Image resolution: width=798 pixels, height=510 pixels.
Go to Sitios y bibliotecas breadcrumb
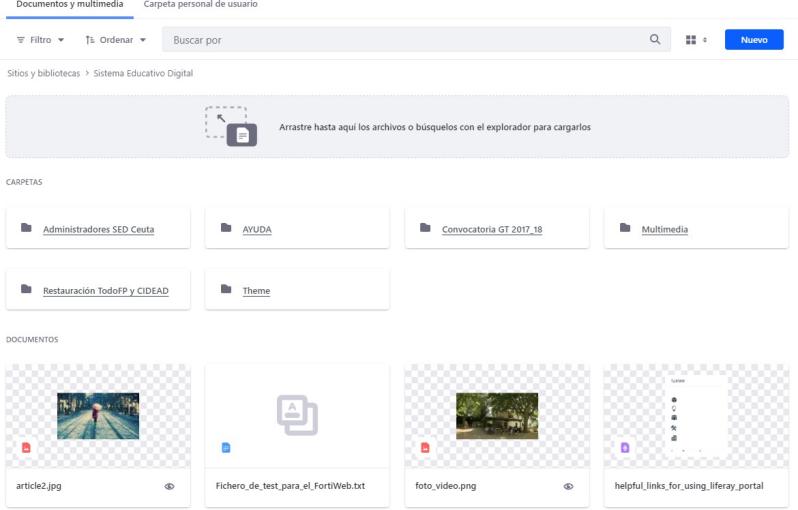point(44,73)
